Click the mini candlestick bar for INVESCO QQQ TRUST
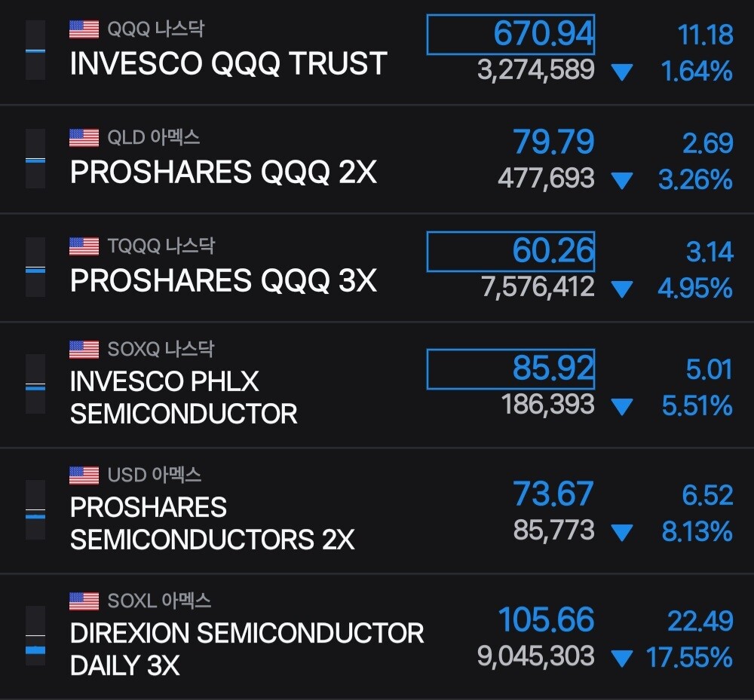This screenshot has width=754, height=700. [x=35, y=50]
